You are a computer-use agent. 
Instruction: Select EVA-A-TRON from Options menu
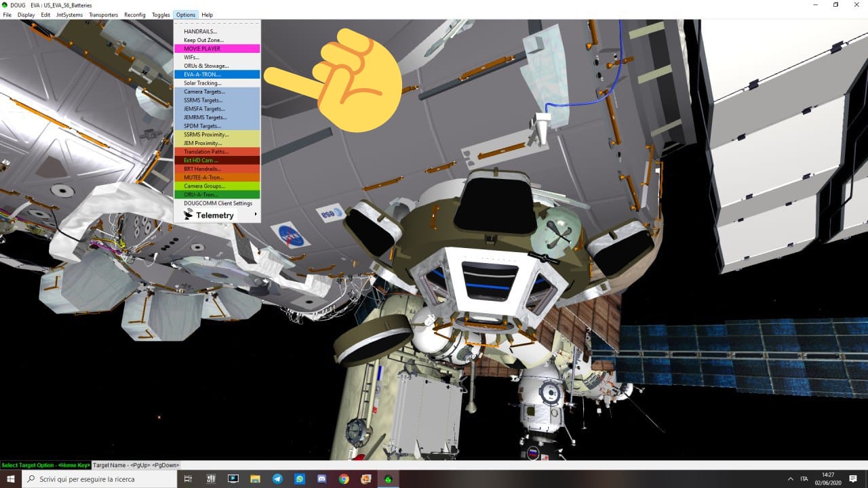[201, 75]
